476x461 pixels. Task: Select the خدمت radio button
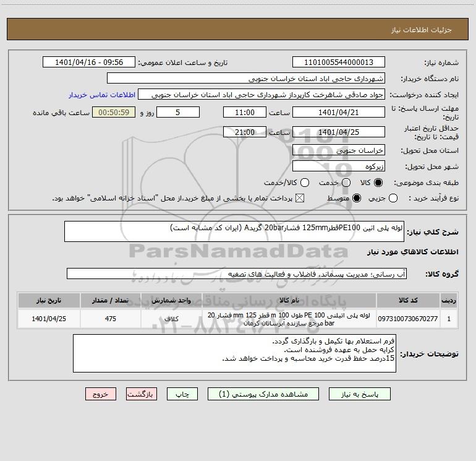click(x=346, y=183)
